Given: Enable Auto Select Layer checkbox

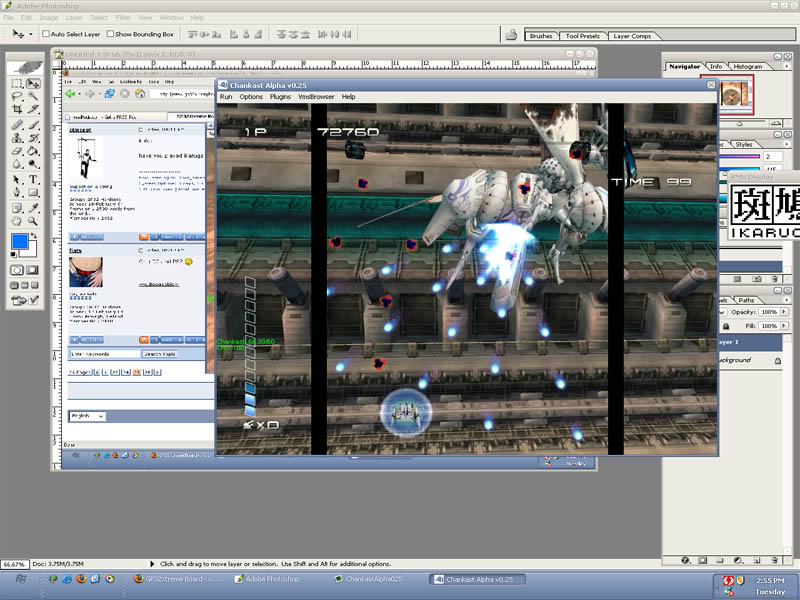Looking at the screenshot, I should (46, 34).
